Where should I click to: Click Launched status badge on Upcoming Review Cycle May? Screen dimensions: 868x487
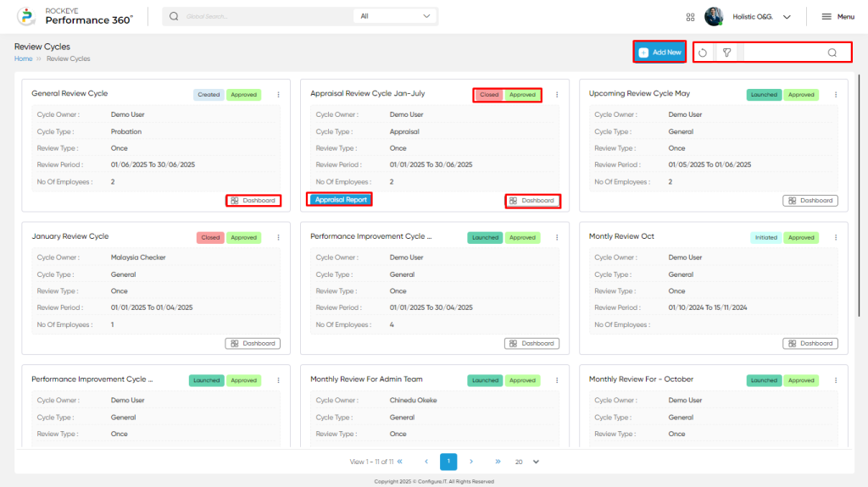click(x=764, y=95)
